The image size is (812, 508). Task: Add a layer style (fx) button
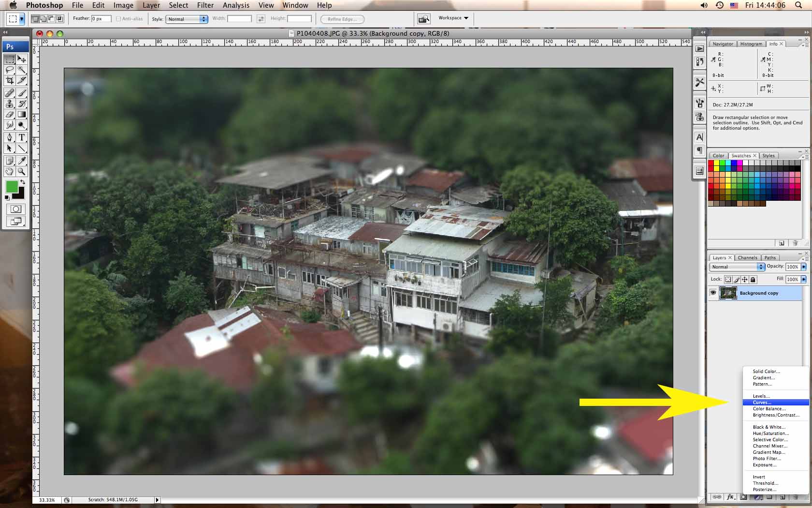[x=730, y=497]
